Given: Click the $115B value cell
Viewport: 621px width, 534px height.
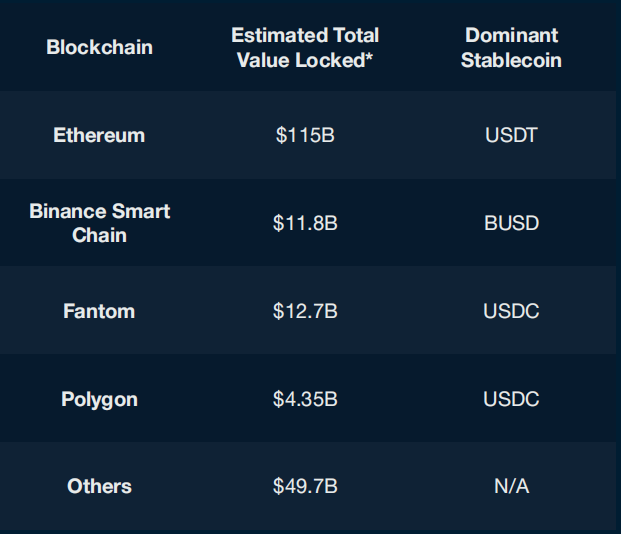Looking at the screenshot, I should click(x=305, y=135).
